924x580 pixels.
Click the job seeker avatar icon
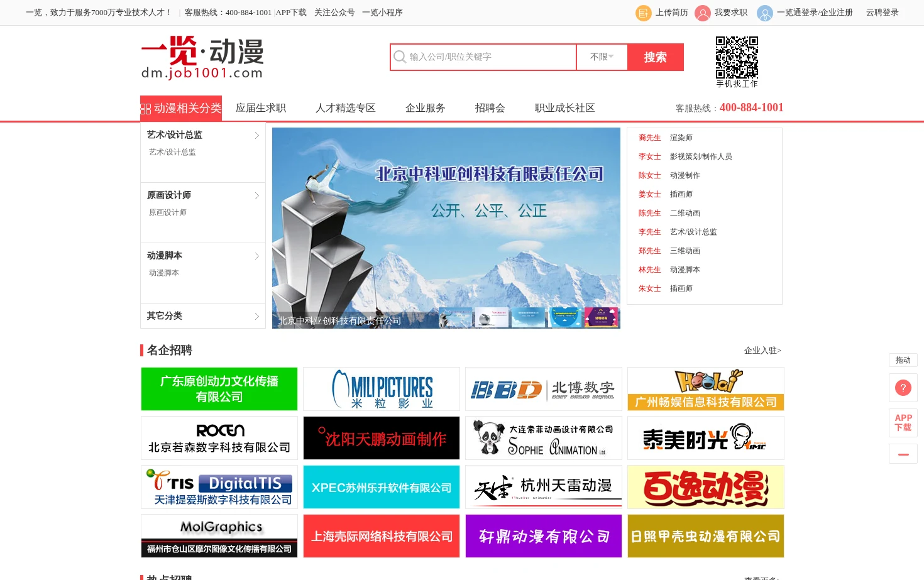tap(703, 13)
